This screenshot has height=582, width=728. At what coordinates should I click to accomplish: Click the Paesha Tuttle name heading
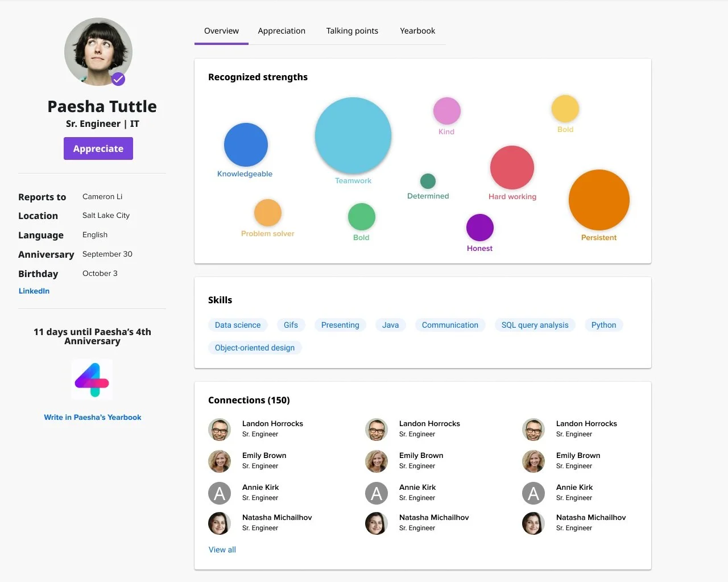click(x=102, y=106)
